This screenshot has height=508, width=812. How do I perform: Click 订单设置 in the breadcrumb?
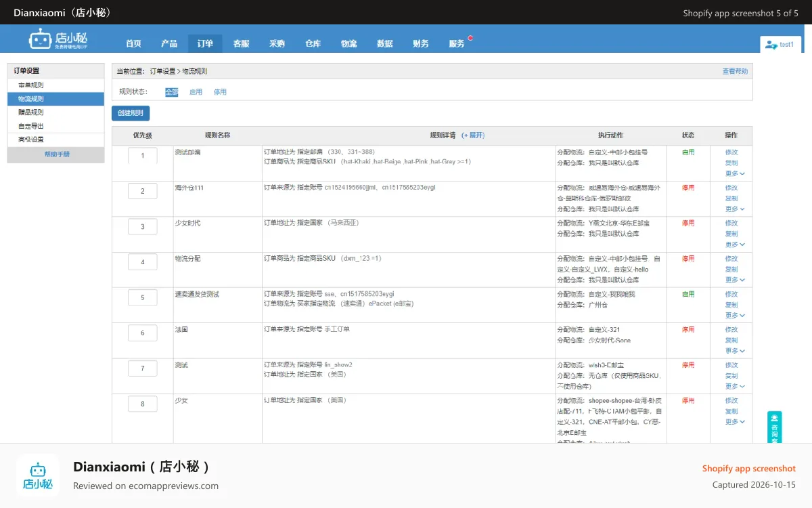[x=162, y=71]
